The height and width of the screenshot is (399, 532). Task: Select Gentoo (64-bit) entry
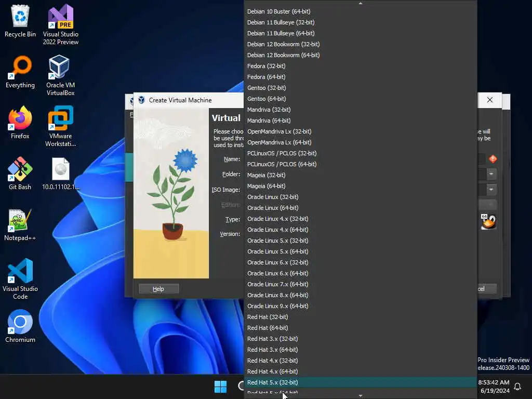[x=361, y=98]
